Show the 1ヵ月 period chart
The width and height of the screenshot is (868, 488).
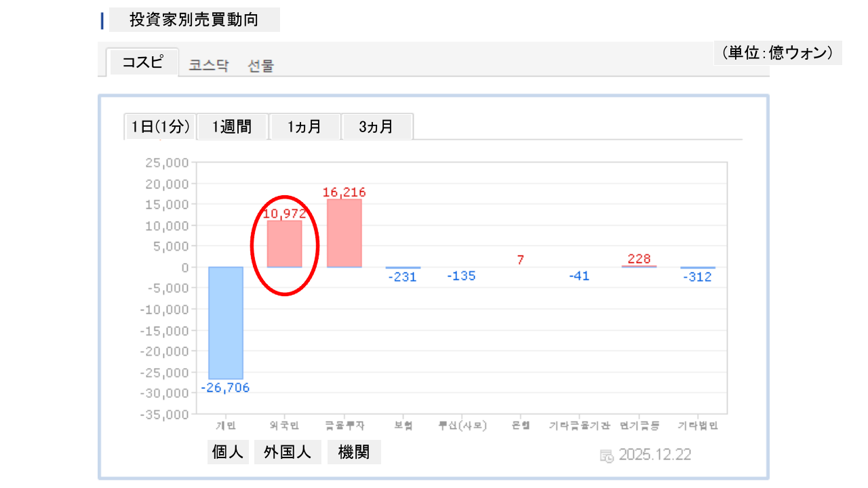click(304, 127)
